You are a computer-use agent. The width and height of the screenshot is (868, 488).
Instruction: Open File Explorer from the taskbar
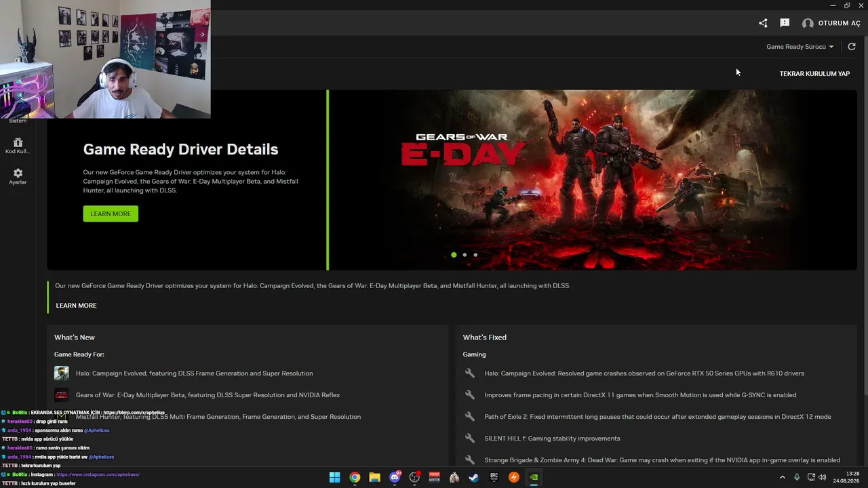coord(374,477)
